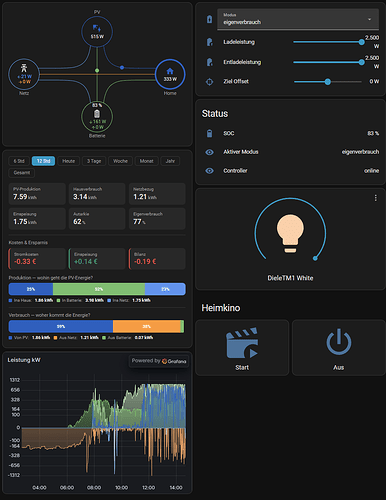Viewport: 386px width, 500px height.
Task: Open the three-dot menu on light card
Action: click(x=376, y=198)
